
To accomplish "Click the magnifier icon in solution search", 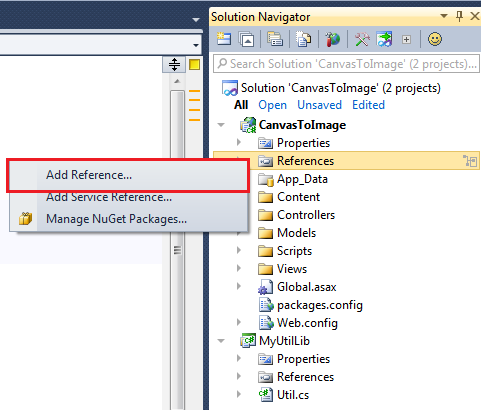I will tap(222, 63).
